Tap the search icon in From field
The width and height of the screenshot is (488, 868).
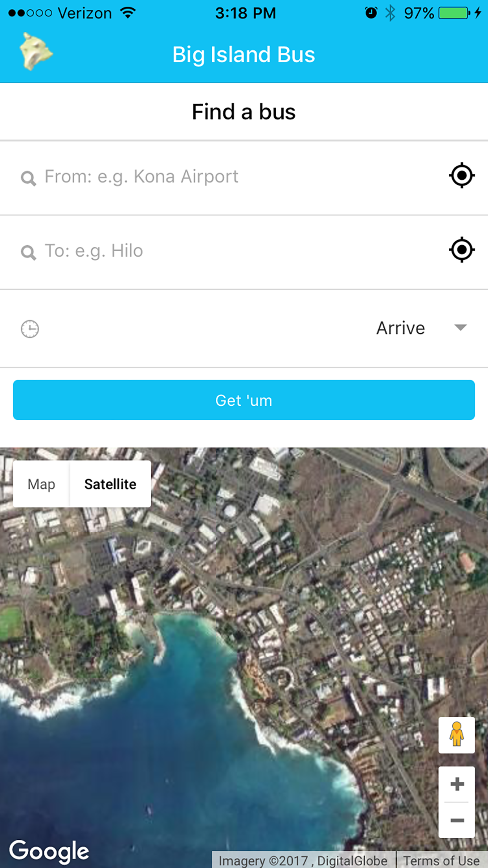(28, 178)
